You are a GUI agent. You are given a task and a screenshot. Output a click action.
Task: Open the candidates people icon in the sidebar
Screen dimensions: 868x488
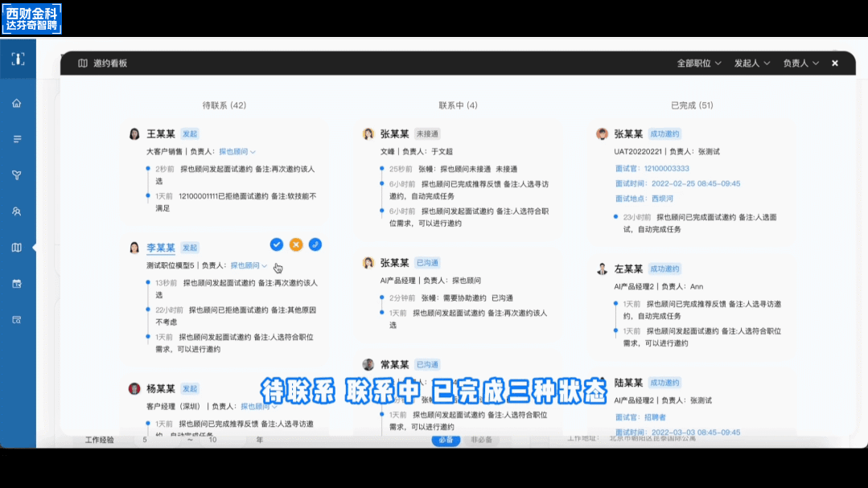coord(17,211)
